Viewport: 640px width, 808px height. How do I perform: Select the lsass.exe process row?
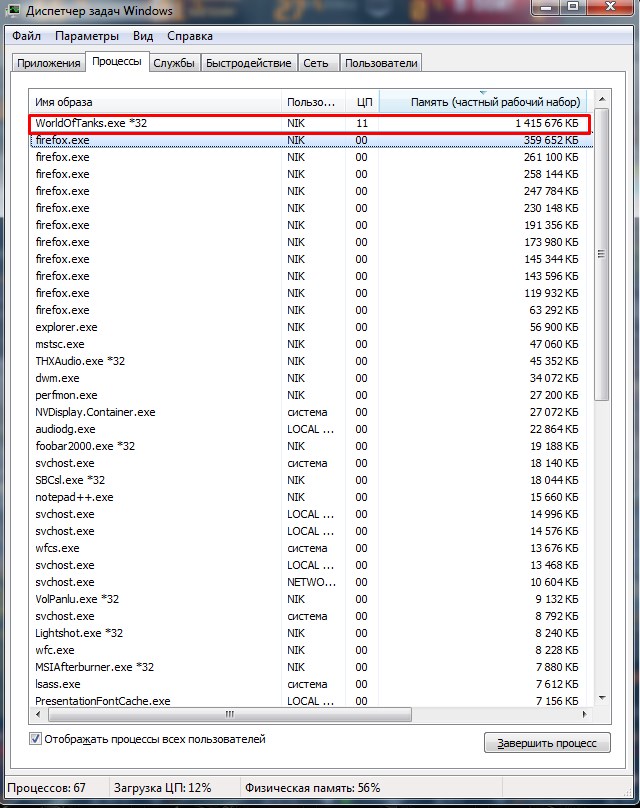(x=310, y=684)
